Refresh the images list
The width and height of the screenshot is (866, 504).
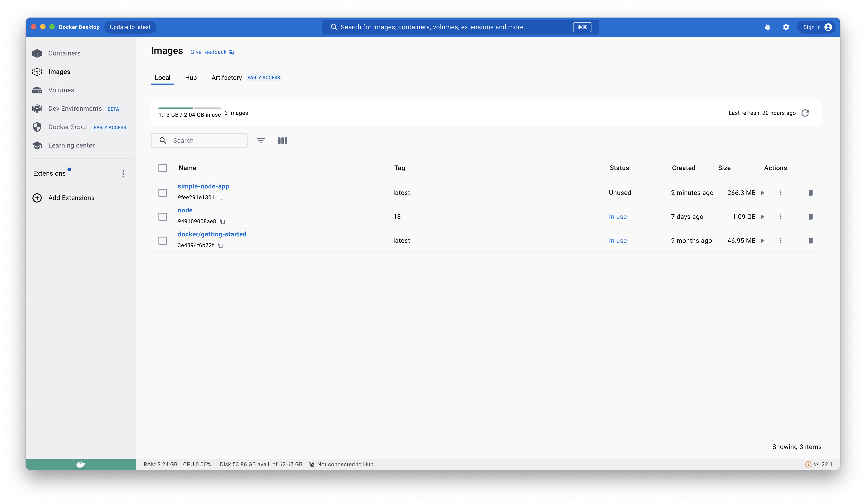805,113
